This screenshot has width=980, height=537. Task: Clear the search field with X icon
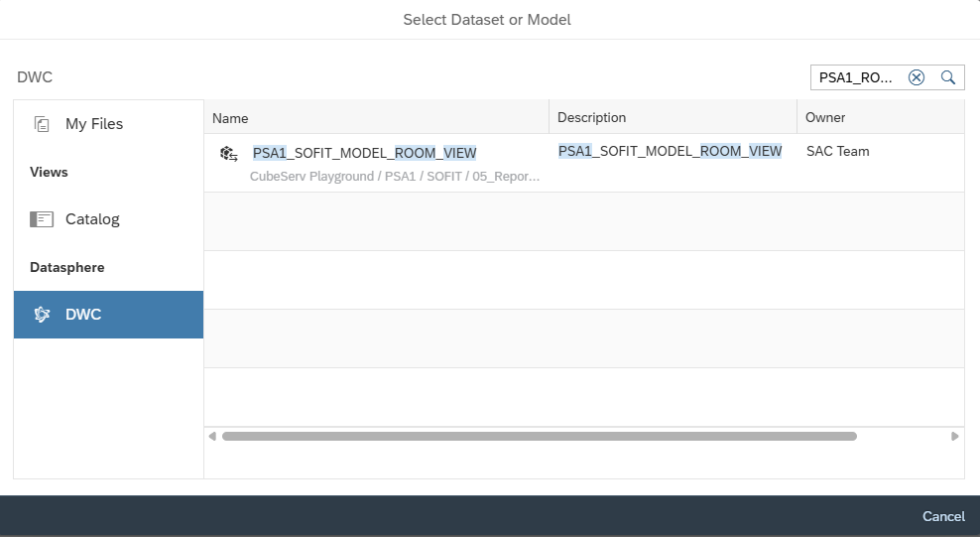pos(917,77)
